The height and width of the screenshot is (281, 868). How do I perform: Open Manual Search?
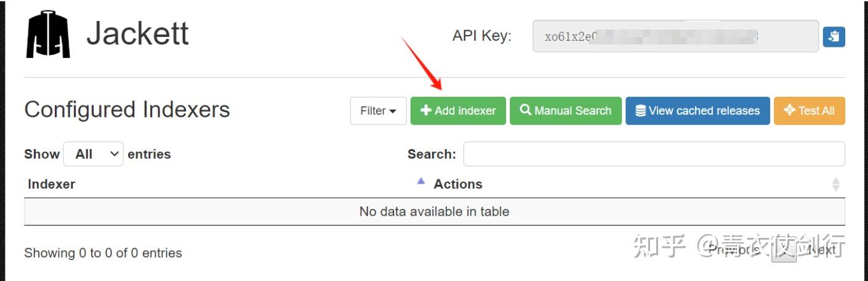click(x=565, y=111)
